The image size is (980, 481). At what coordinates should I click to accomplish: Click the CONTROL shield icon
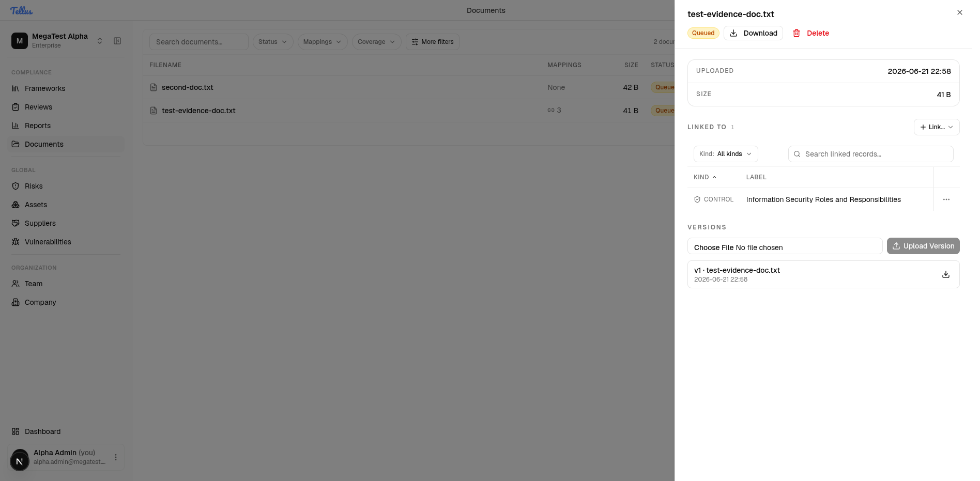(697, 199)
